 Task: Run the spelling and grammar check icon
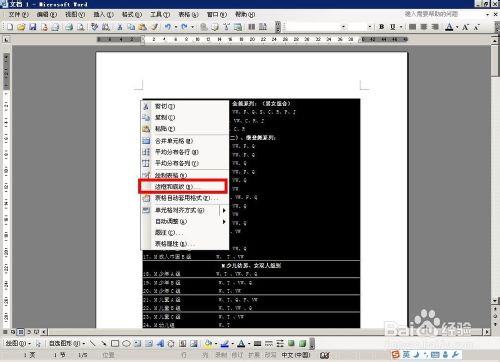pyautogui.click(x=95, y=27)
